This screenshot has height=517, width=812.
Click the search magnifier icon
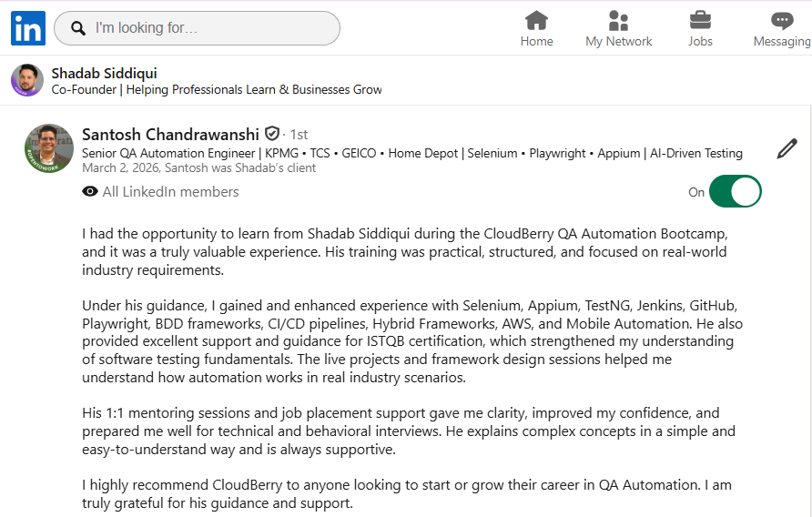pyautogui.click(x=78, y=28)
